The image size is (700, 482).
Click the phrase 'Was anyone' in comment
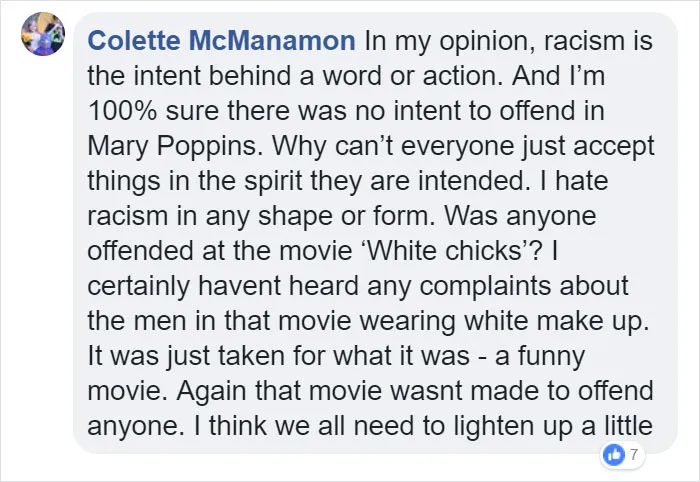520,216
